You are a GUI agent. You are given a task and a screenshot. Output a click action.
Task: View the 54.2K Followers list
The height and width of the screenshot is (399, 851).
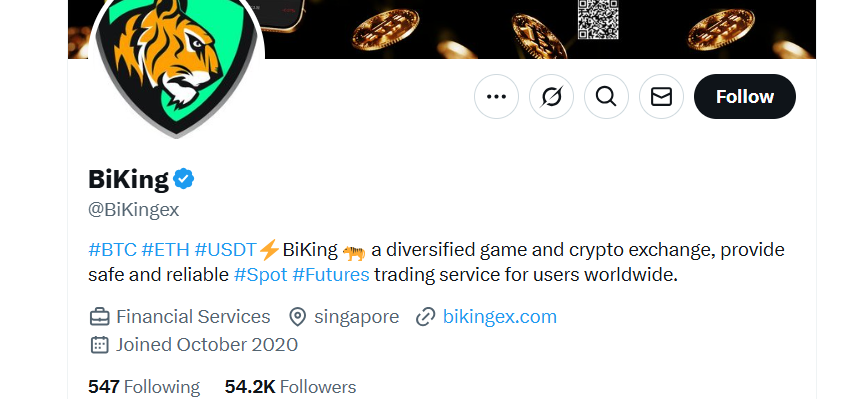[x=290, y=387]
